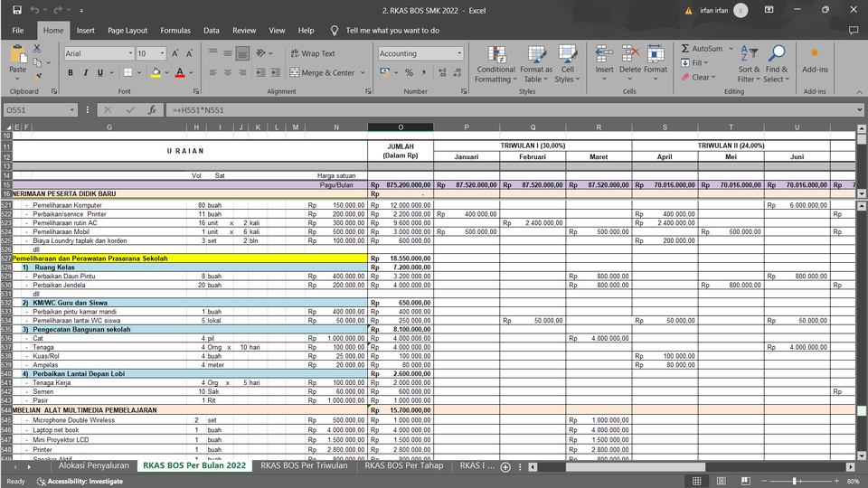Center text horizontally in the cell
This screenshot has height=488, width=868.
[x=228, y=72]
